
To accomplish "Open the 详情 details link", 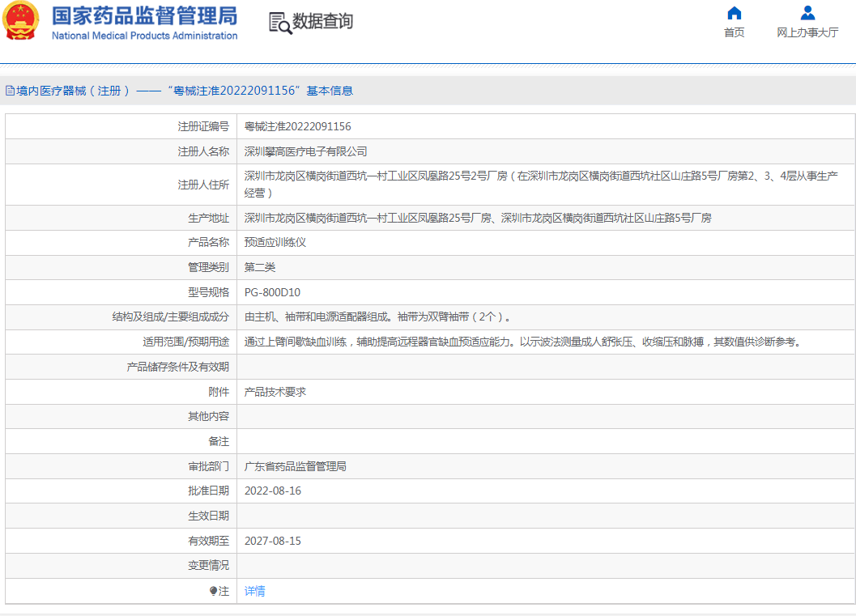I will (254, 591).
